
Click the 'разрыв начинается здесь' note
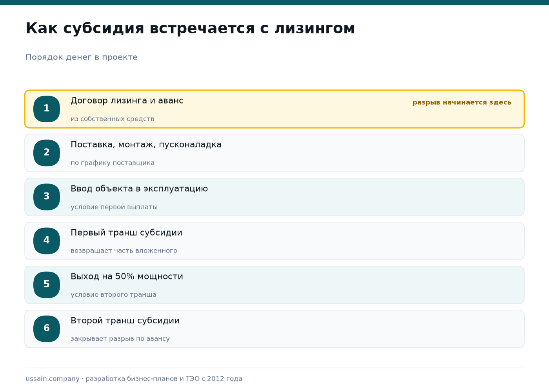click(x=462, y=102)
